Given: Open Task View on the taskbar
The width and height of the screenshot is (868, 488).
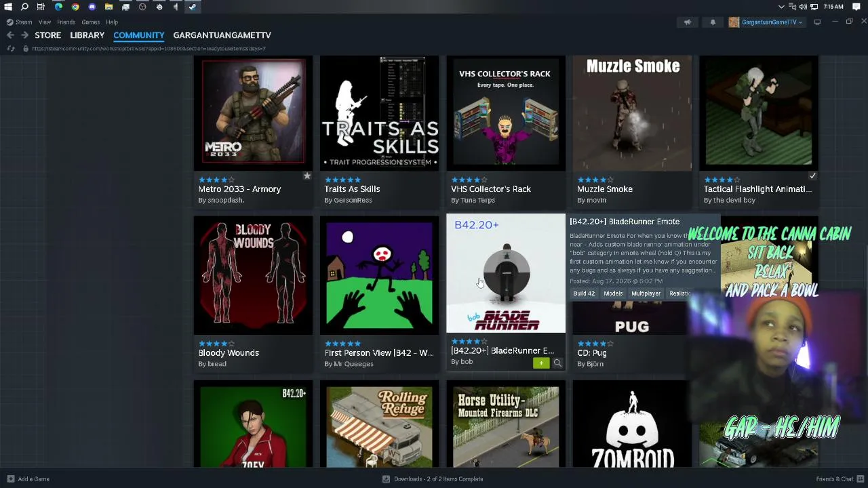Looking at the screenshot, I should (41, 7).
